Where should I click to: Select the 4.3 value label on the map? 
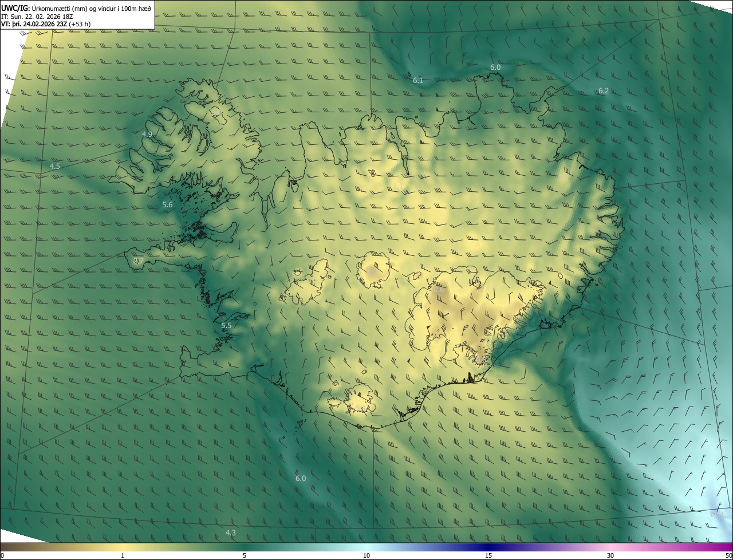pos(230,533)
